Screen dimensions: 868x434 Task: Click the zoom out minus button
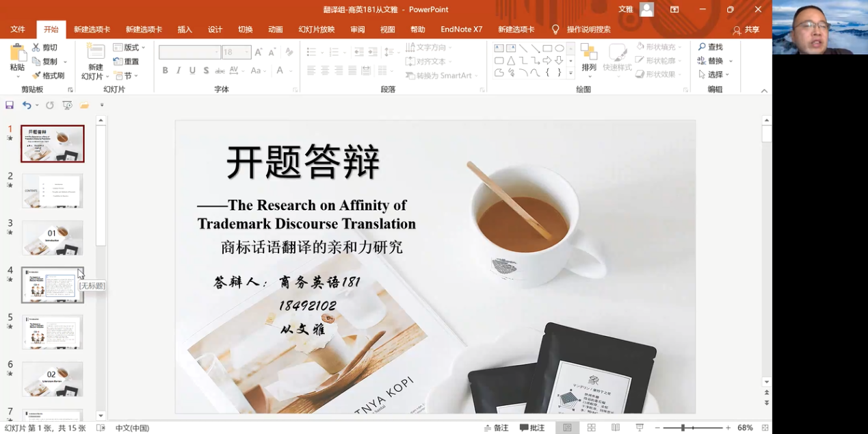657,428
